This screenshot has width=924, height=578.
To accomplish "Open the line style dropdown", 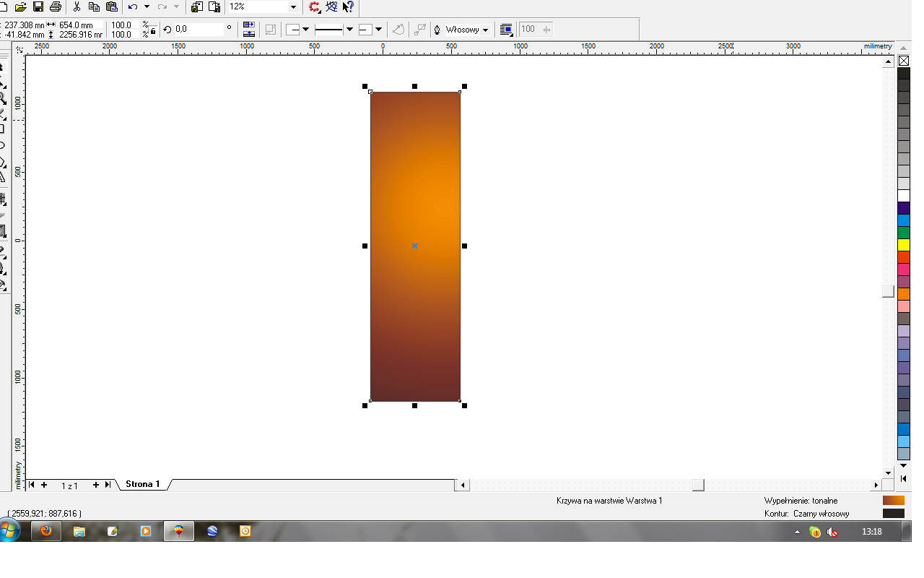I will point(349,30).
